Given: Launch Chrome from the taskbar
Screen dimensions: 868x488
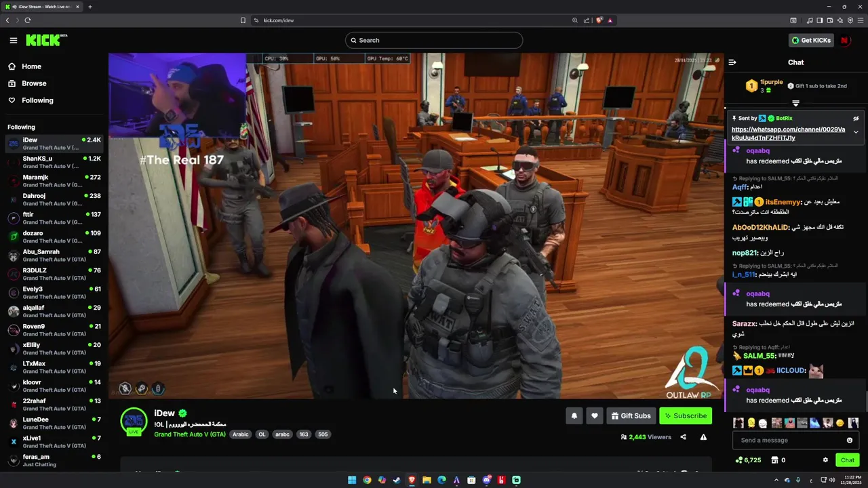Looking at the screenshot, I should point(367,480).
